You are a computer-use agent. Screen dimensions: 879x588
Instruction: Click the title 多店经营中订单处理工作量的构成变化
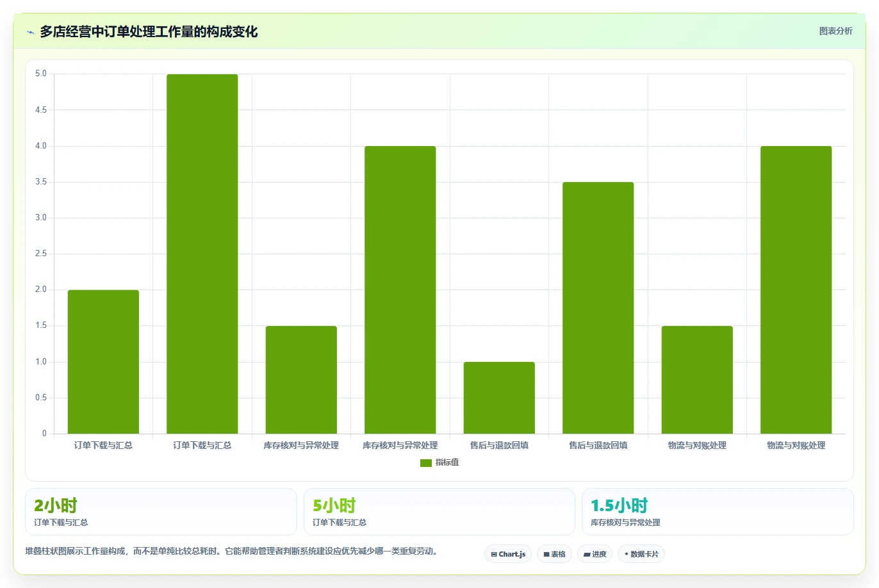tap(149, 31)
